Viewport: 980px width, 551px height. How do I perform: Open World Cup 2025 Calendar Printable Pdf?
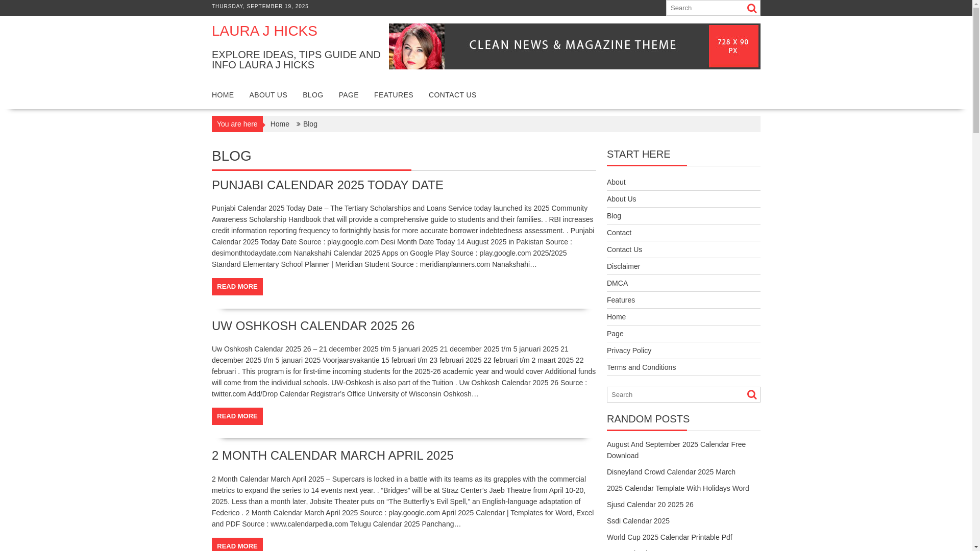click(669, 537)
